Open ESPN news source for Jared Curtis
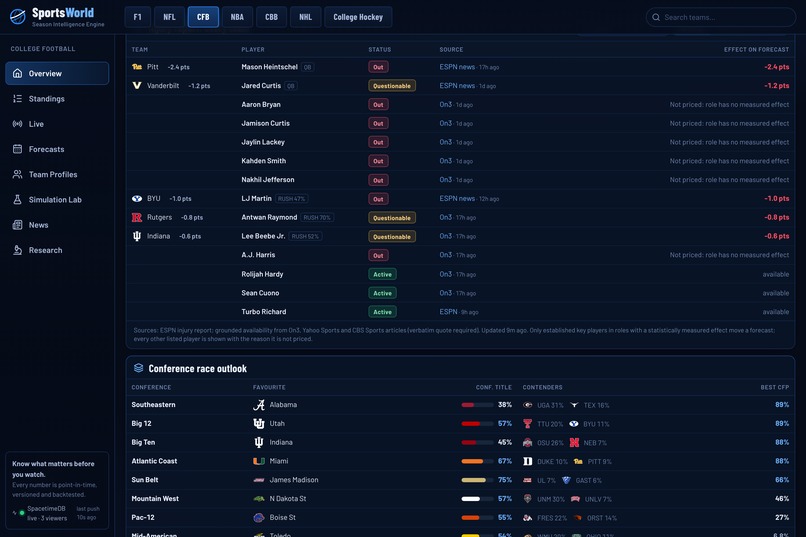 click(457, 86)
